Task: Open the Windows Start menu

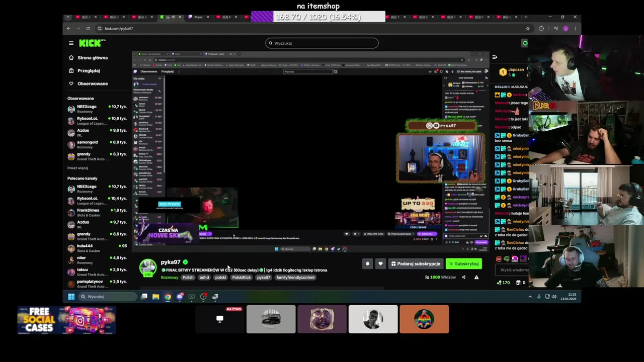Action: click(x=71, y=297)
